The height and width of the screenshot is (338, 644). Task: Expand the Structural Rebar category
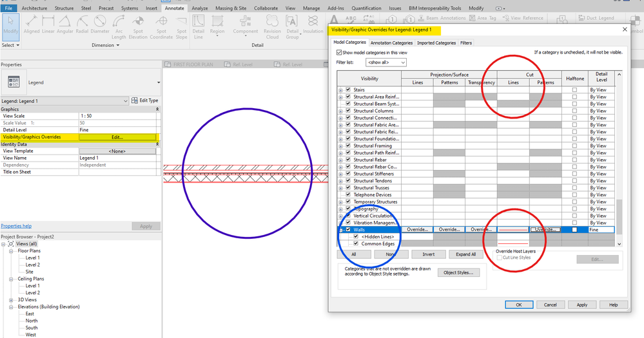click(x=340, y=160)
